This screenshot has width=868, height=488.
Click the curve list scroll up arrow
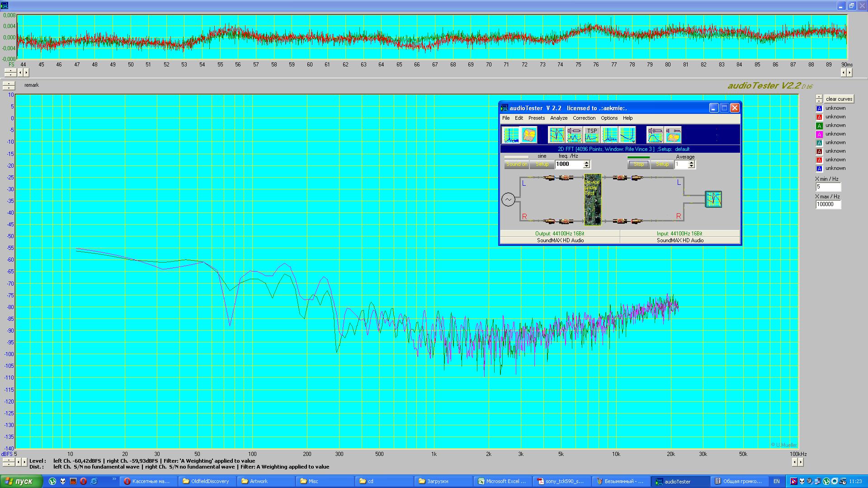(x=819, y=97)
